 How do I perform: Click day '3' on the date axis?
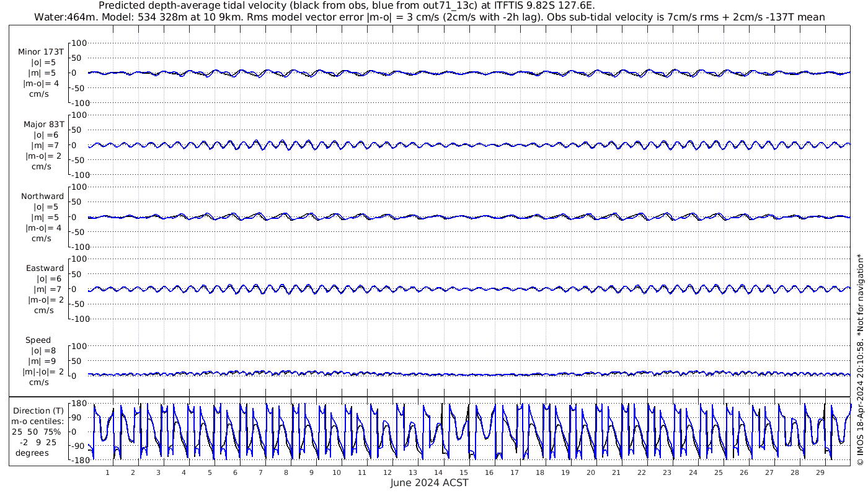[x=158, y=472]
